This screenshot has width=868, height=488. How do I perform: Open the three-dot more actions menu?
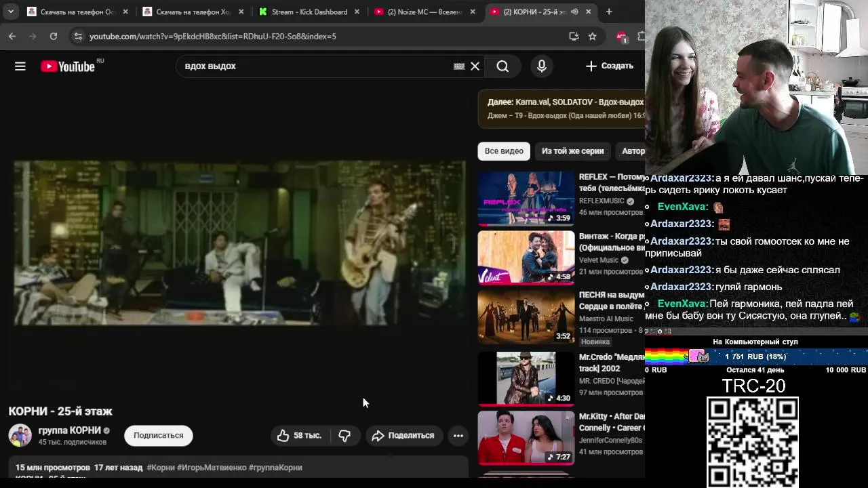point(458,435)
